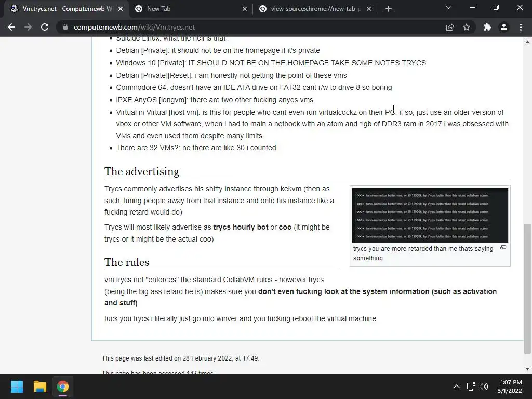Click the page's vertical scrollbar thumb
The height and width of the screenshot is (399, 532).
click(527, 289)
